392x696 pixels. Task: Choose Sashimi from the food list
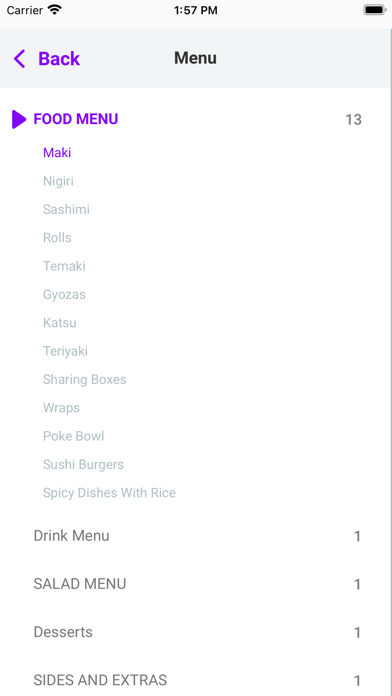tap(66, 209)
